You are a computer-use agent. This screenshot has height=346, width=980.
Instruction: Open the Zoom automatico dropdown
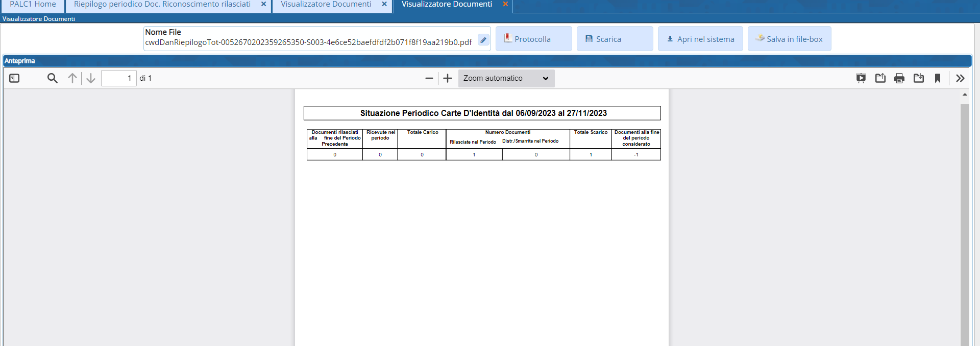pos(506,78)
